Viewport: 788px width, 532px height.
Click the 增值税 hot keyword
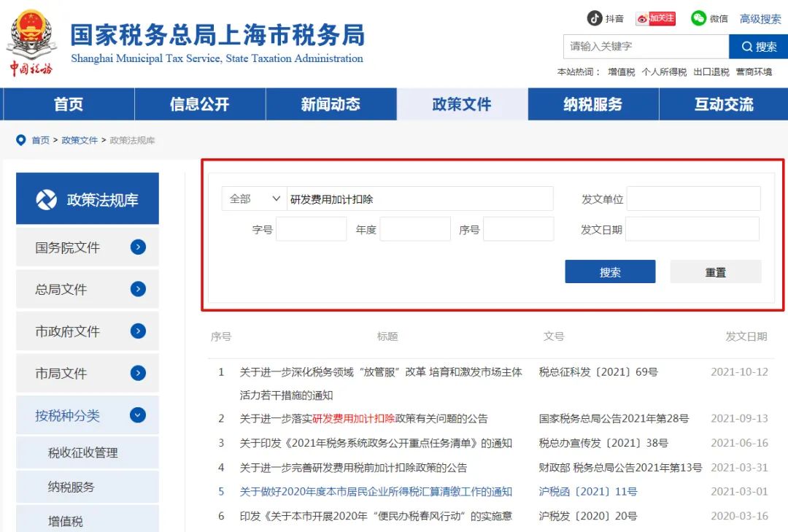pyautogui.click(x=621, y=72)
